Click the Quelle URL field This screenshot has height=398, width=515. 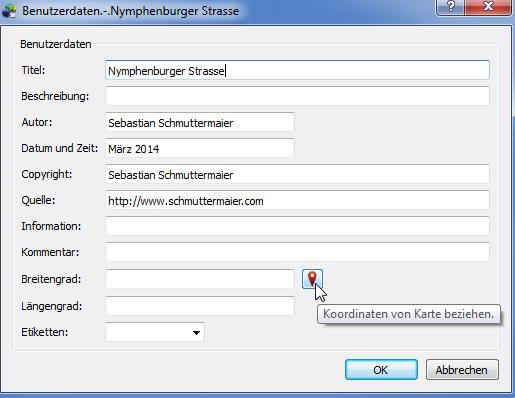297,200
